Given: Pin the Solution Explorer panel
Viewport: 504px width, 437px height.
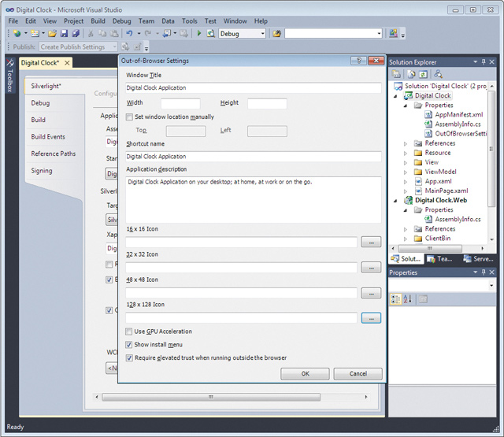Looking at the screenshot, I should (484, 61).
